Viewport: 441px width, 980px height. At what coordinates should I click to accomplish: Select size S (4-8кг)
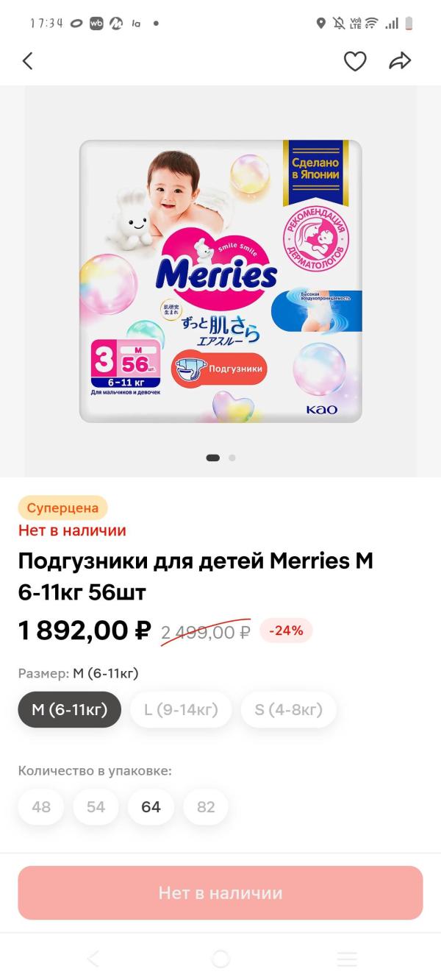click(x=288, y=709)
